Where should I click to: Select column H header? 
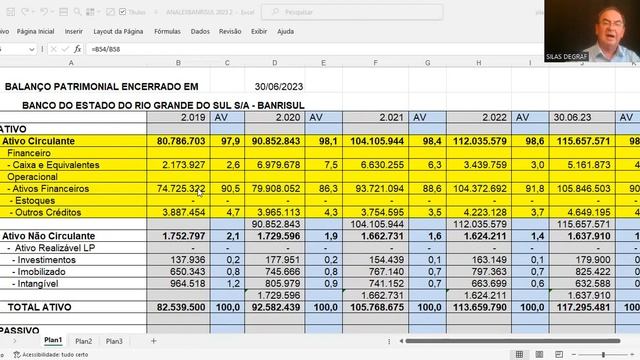pos(479,63)
